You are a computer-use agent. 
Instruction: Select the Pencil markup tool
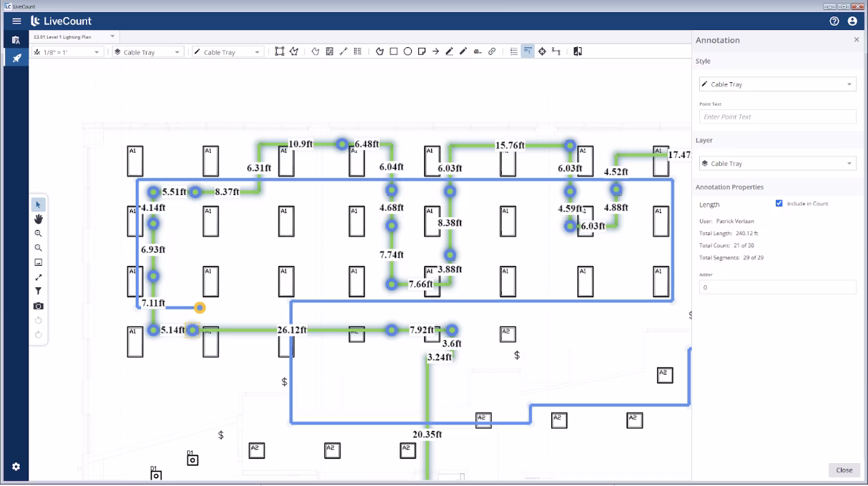pyautogui.click(x=450, y=51)
